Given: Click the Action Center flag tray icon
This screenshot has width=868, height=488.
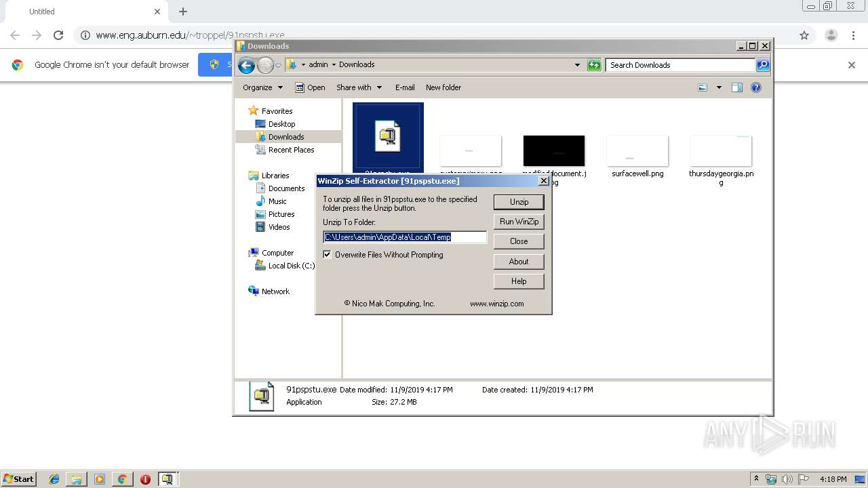Looking at the screenshot, I should tap(804, 479).
